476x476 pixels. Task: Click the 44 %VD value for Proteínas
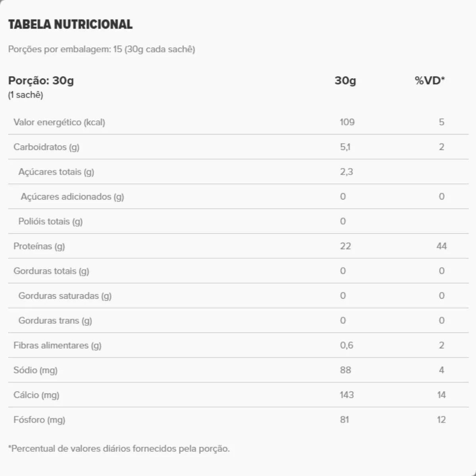coord(441,246)
